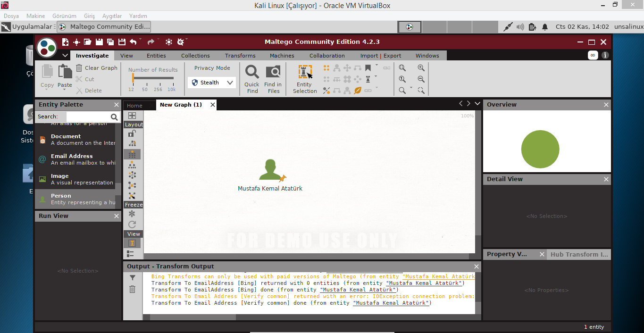The height and width of the screenshot is (333, 644).
Task: Open the Privacy Mode Stealth dropdown
Action: coord(212,83)
